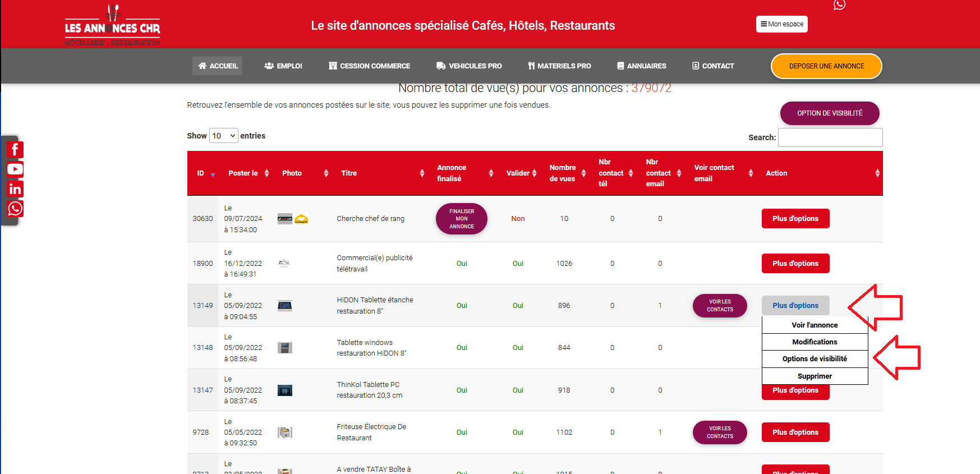Click the Non validation status
Image resolution: width=980 pixels, height=474 pixels.
518,219
